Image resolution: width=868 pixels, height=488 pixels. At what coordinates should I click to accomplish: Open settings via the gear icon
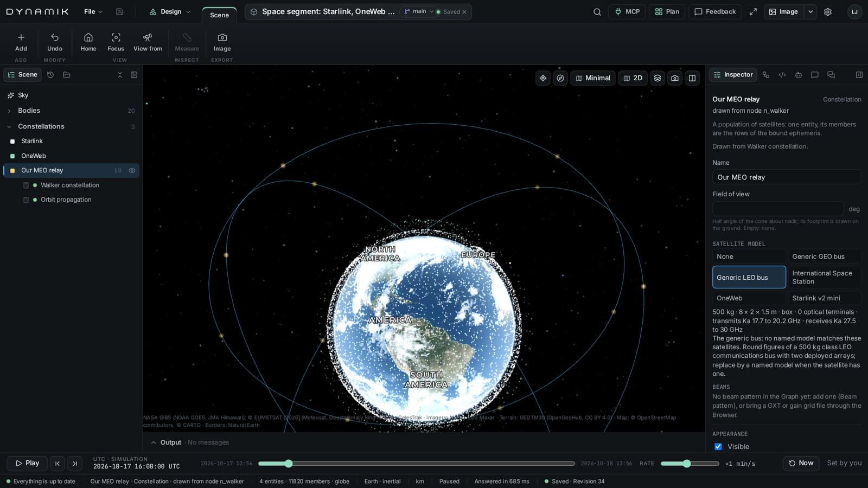[x=828, y=11]
